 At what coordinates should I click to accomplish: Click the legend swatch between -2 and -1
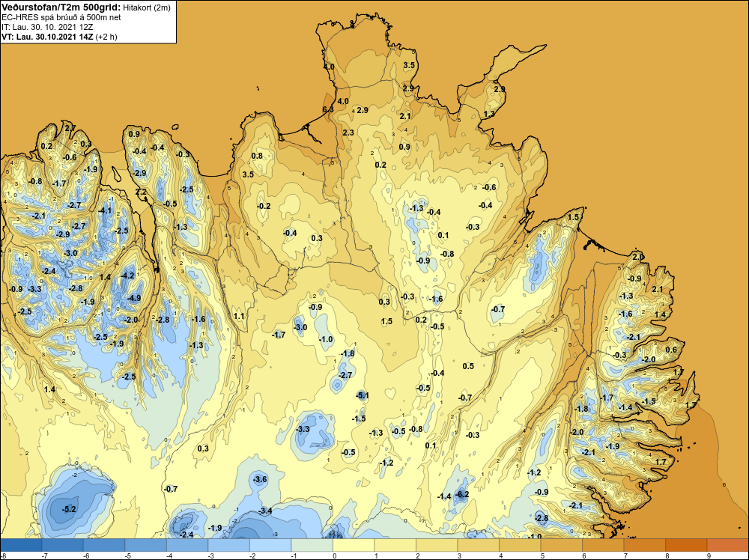(270, 545)
